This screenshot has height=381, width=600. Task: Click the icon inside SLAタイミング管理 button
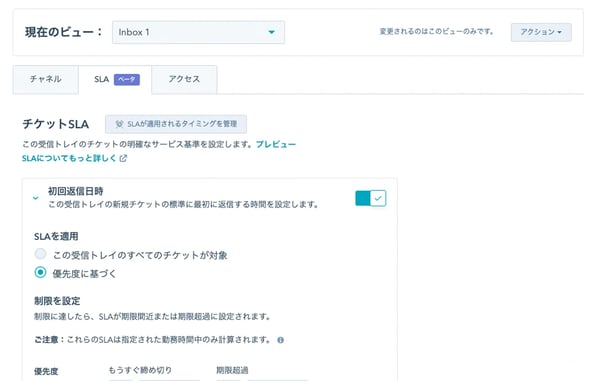119,124
